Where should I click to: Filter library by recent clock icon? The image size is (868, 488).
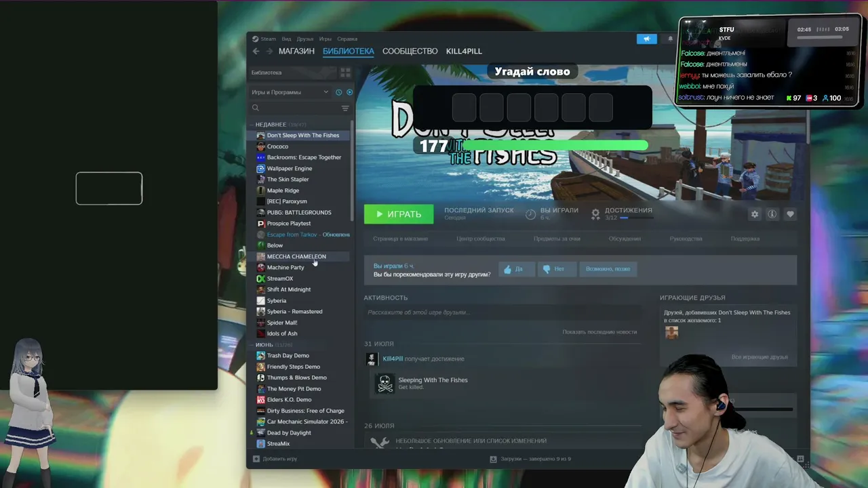(x=339, y=92)
